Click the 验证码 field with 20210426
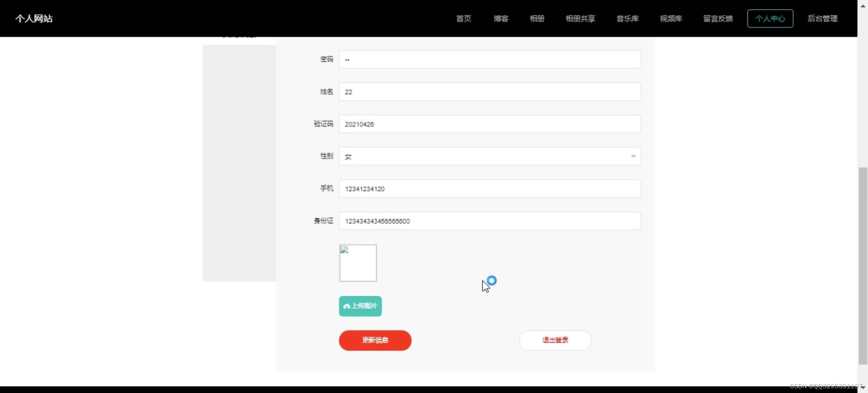The image size is (868, 393). coord(490,124)
